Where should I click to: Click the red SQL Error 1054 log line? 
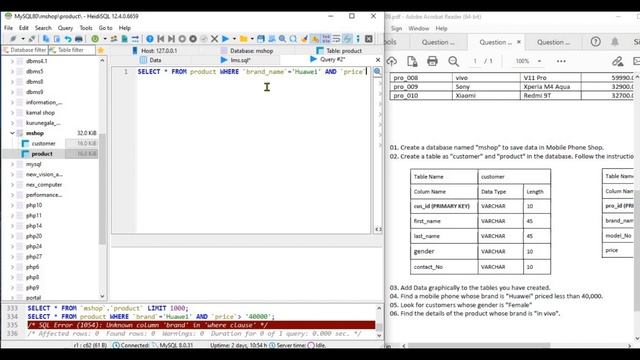click(x=201, y=325)
